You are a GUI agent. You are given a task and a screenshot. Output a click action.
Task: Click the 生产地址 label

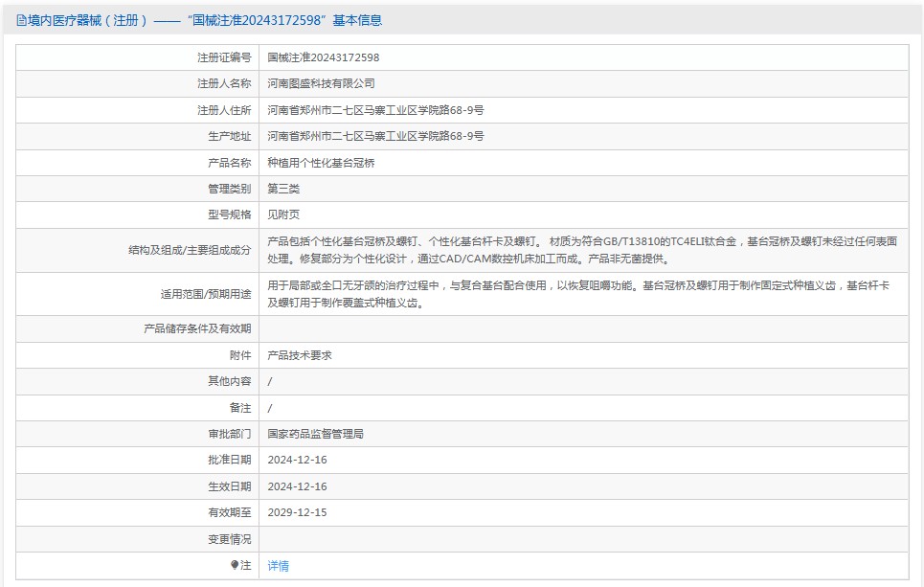(x=229, y=136)
